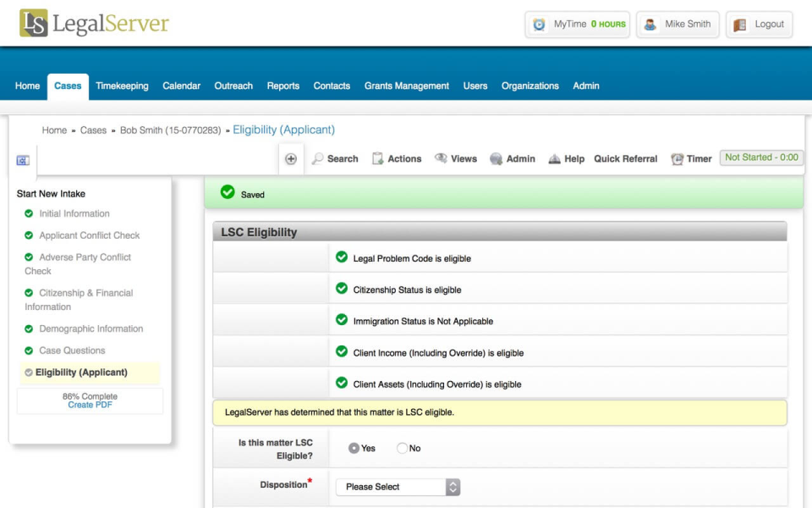
Task: Start the Timer using its stopwatch icon
Action: (x=676, y=158)
